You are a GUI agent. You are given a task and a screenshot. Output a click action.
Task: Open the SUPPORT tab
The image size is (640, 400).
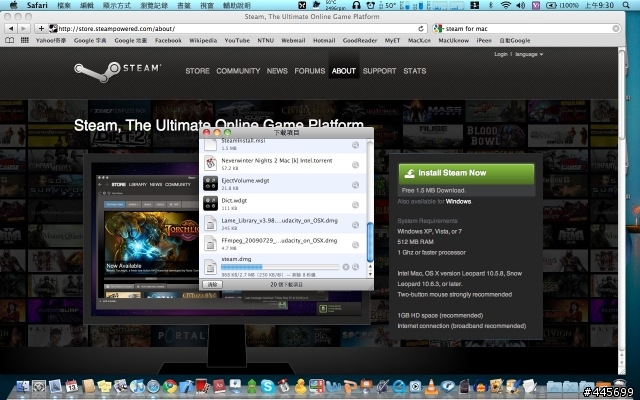pyautogui.click(x=379, y=71)
